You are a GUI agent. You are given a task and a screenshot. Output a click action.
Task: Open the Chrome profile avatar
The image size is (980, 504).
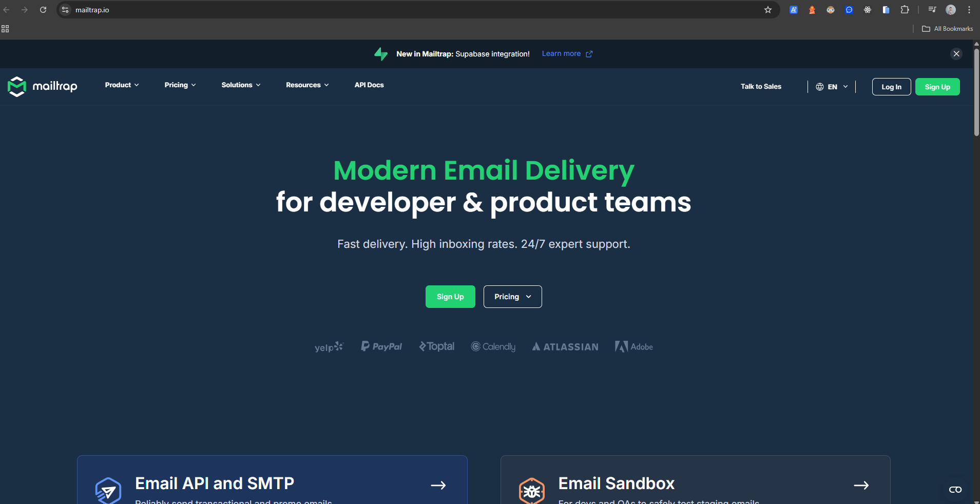[951, 10]
